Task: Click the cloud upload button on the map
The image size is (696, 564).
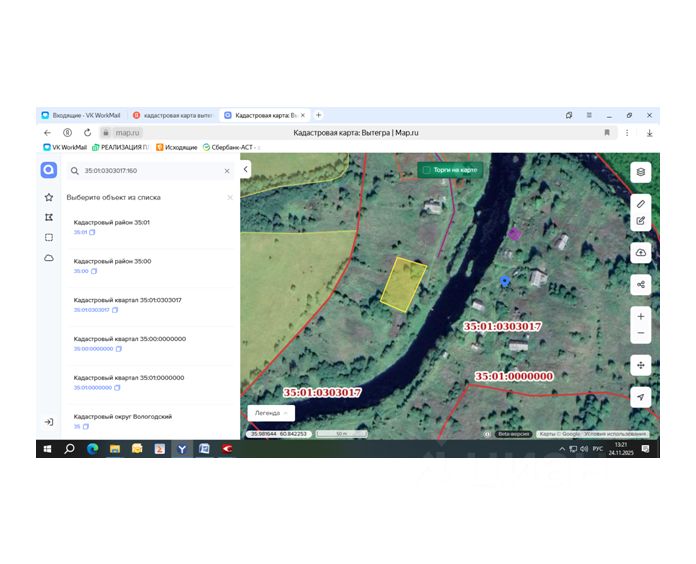Action: 641,252
